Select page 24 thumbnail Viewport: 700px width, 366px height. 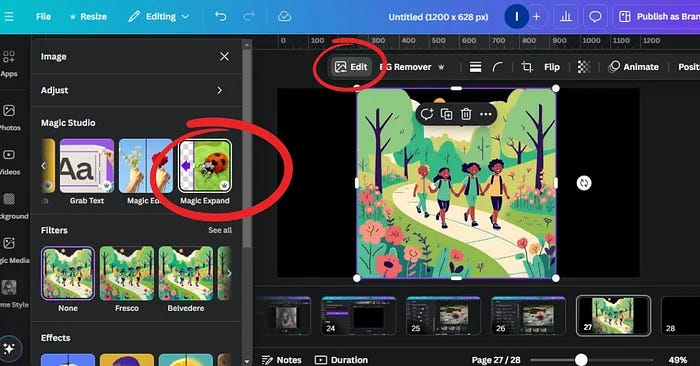pyautogui.click(x=358, y=316)
